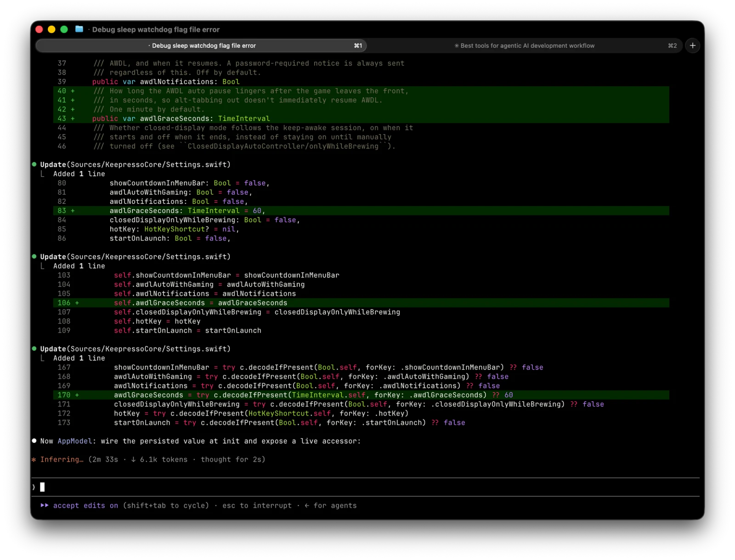Image resolution: width=735 pixels, height=560 pixels.
Task: Click the window title 'Debug sleep watchdog flag file error'
Action: [156, 29]
